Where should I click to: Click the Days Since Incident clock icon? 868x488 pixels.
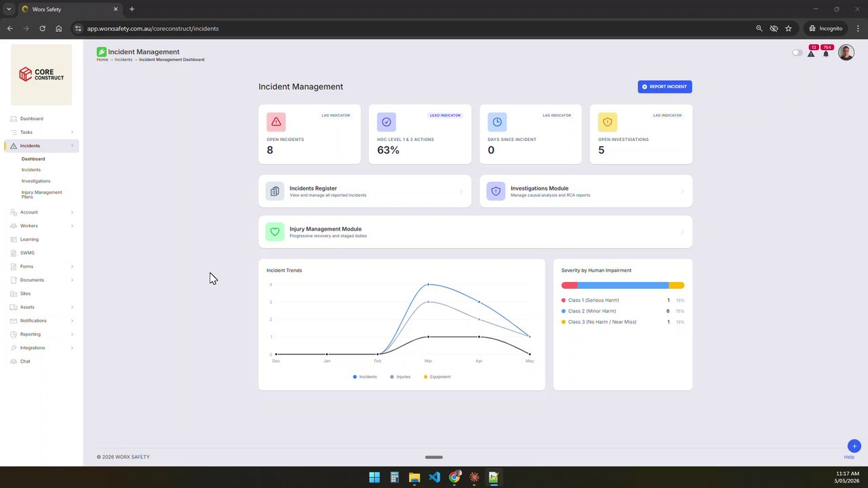(x=497, y=122)
